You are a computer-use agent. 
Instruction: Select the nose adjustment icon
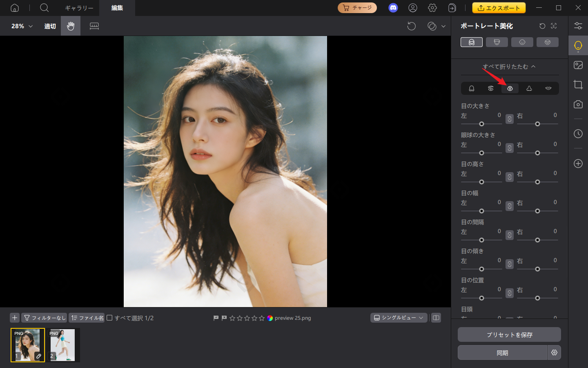(x=529, y=88)
